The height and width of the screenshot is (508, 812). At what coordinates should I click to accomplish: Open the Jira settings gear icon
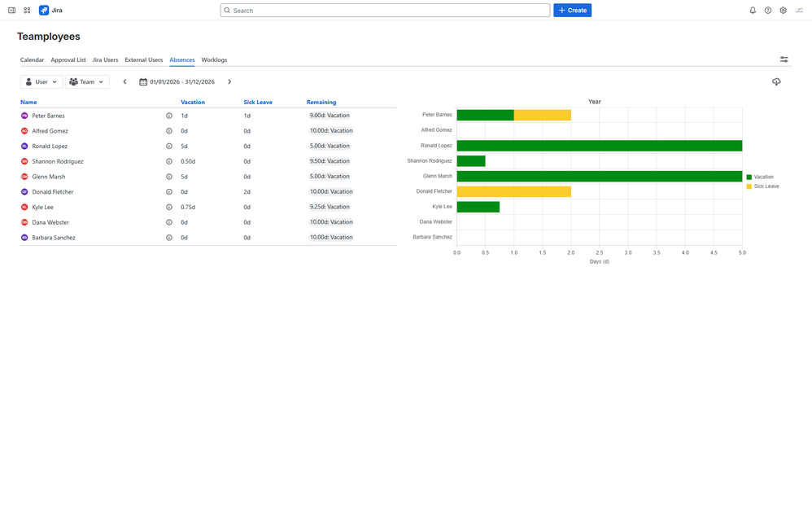click(x=783, y=11)
